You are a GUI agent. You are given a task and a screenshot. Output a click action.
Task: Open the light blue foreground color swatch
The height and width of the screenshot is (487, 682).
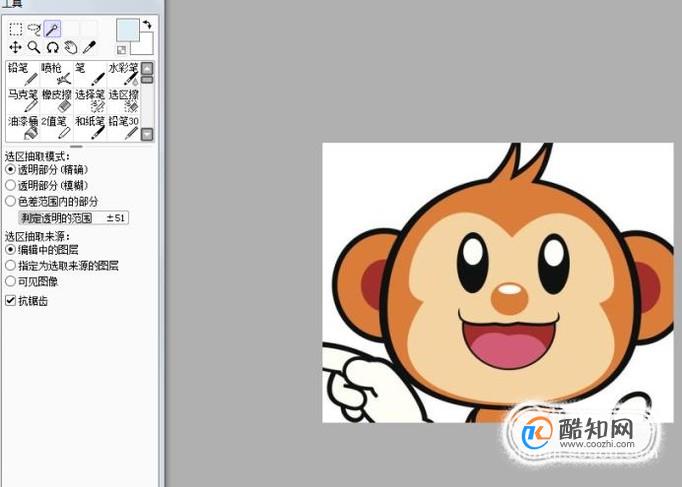(x=128, y=30)
